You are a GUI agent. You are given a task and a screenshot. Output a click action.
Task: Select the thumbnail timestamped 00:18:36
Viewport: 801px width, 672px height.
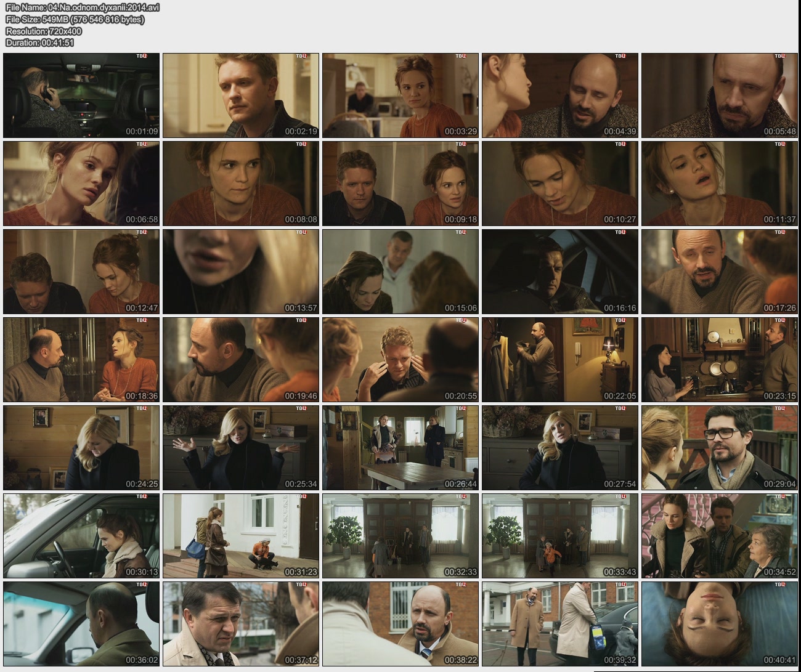[x=81, y=360]
